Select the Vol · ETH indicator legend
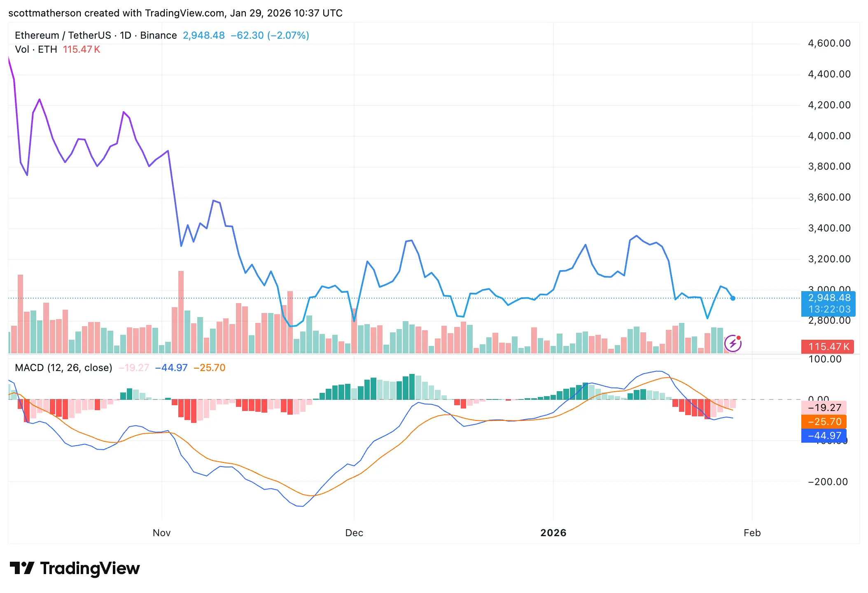 click(36, 49)
